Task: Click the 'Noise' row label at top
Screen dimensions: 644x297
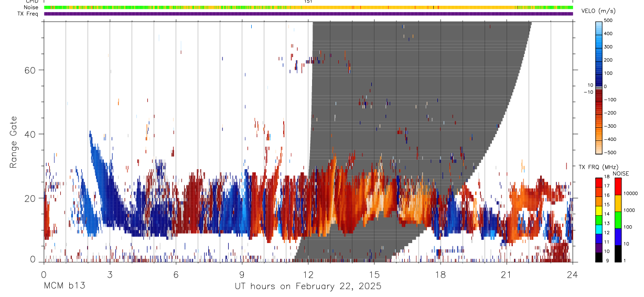Action: pyautogui.click(x=31, y=8)
